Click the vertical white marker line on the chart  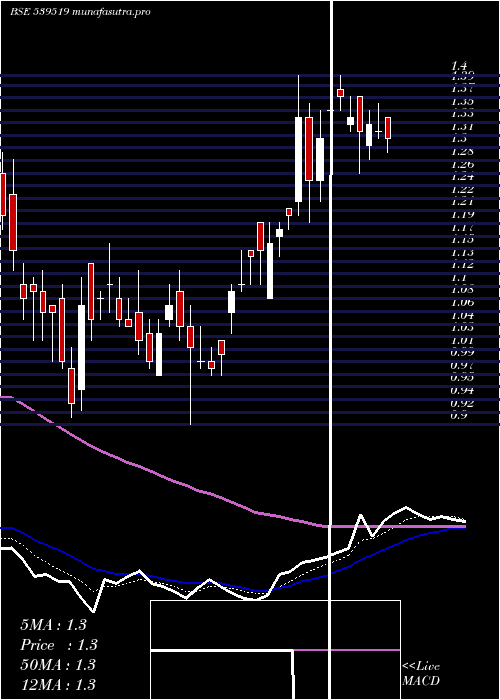331,350
